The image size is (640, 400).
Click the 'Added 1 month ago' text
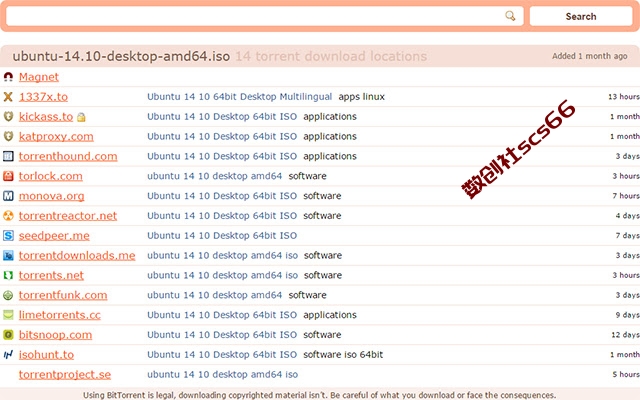click(589, 56)
